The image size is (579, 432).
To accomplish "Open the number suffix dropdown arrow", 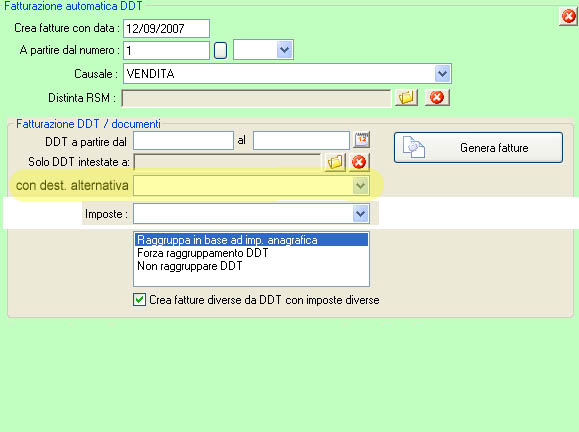I will pyautogui.click(x=285, y=50).
